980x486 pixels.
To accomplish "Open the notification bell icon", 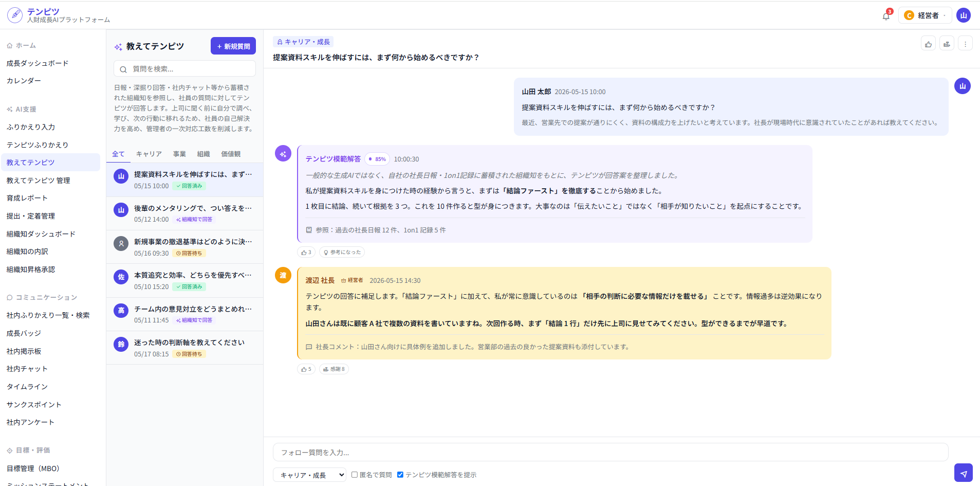I will (x=886, y=16).
